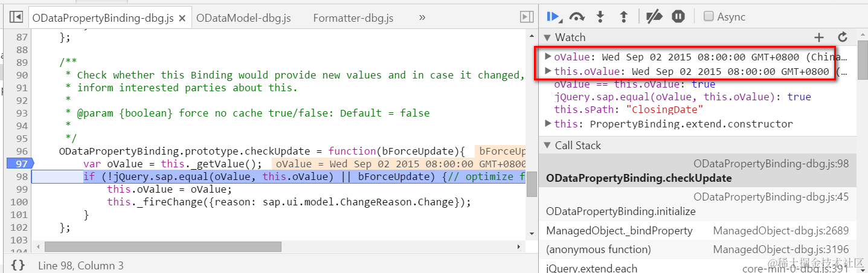
Task: Step into next function call
Action: click(x=600, y=17)
